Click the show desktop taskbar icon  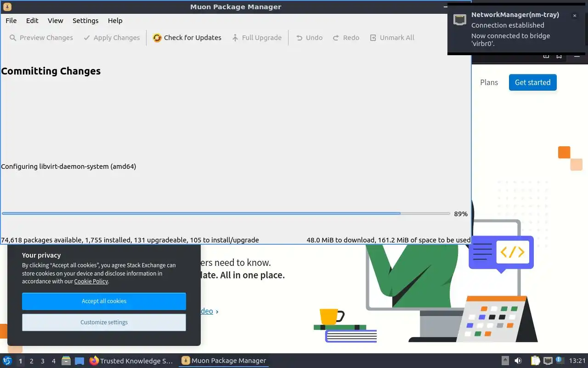79,361
